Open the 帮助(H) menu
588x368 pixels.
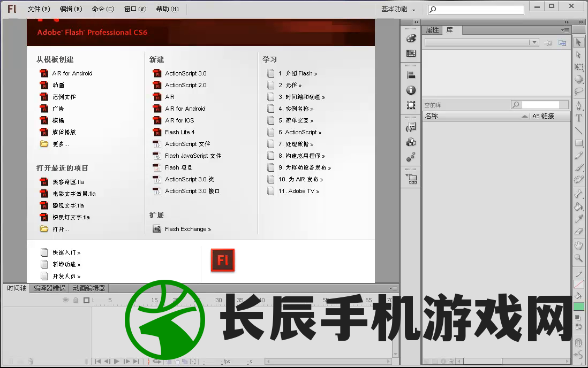point(167,9)
